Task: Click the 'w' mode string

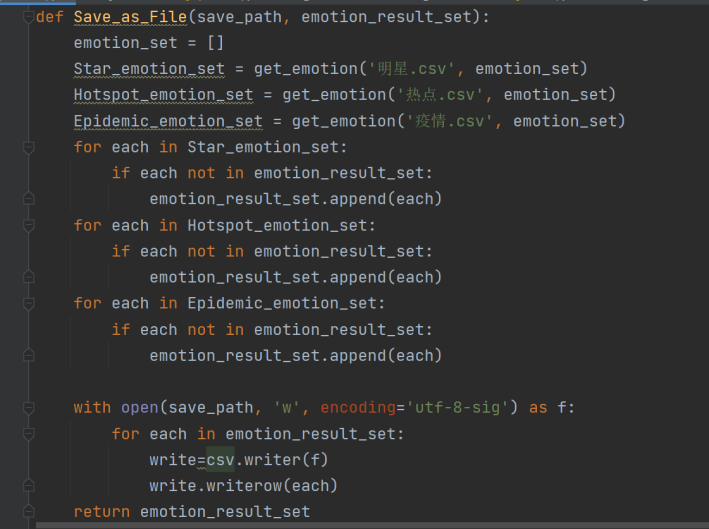Action: point(287,408)
